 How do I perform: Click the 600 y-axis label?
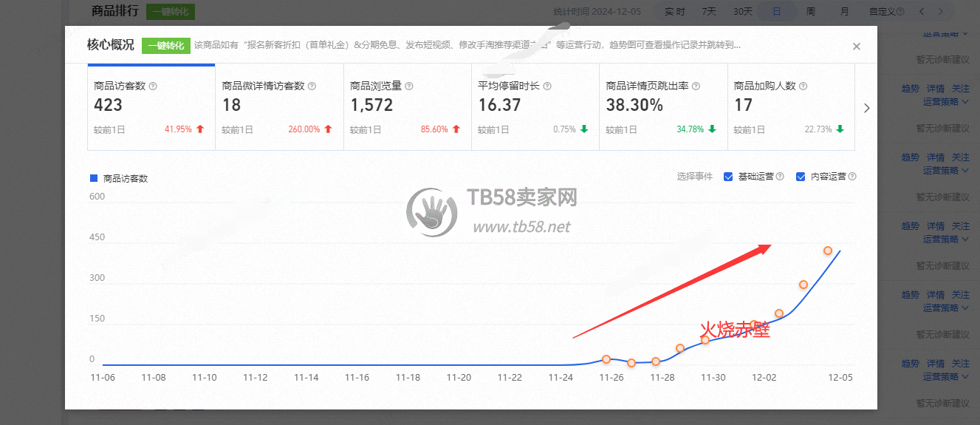97,197
